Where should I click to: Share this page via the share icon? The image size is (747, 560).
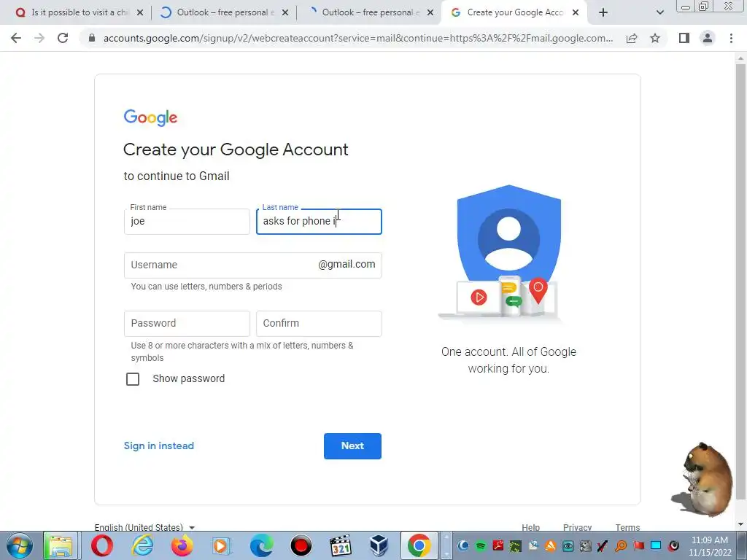click(632, 38)
